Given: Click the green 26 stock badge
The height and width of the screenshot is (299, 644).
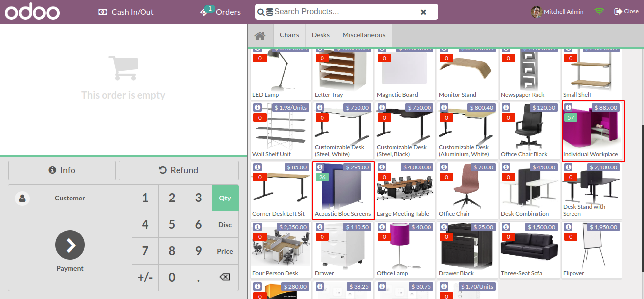Looking at the screenshot, I should point(322,177).
